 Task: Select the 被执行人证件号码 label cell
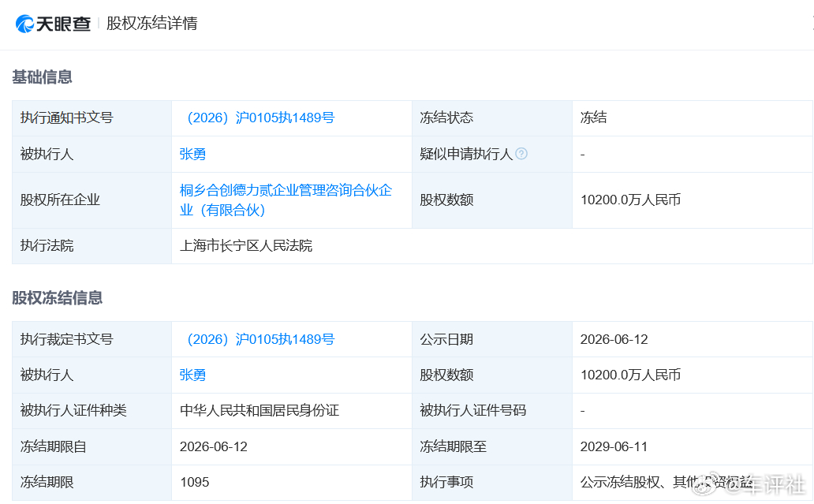(x=492, y=411)
